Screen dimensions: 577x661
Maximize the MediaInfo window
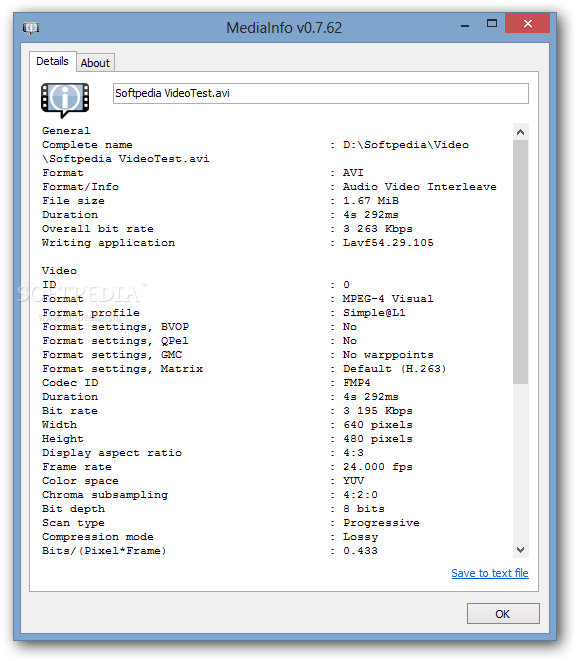click(x=492, y=24)
